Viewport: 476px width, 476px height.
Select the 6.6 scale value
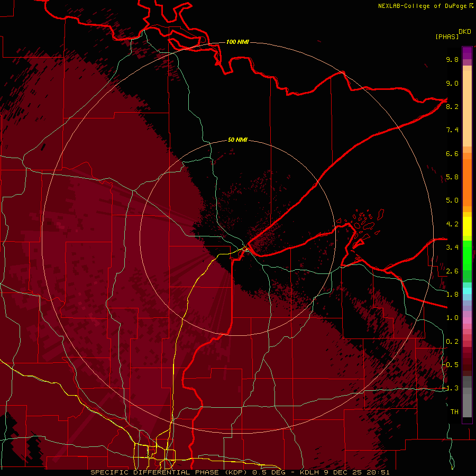click(452, 153)
